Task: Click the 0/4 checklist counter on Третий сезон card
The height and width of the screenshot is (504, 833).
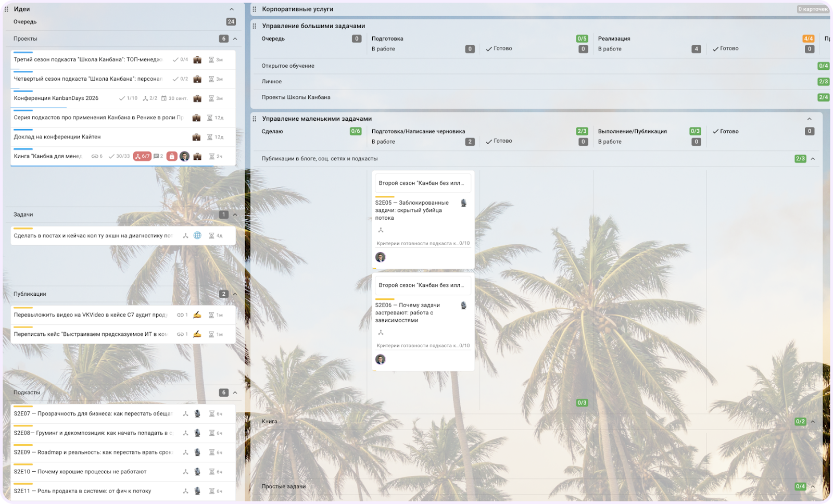Action: pos(180,60)
